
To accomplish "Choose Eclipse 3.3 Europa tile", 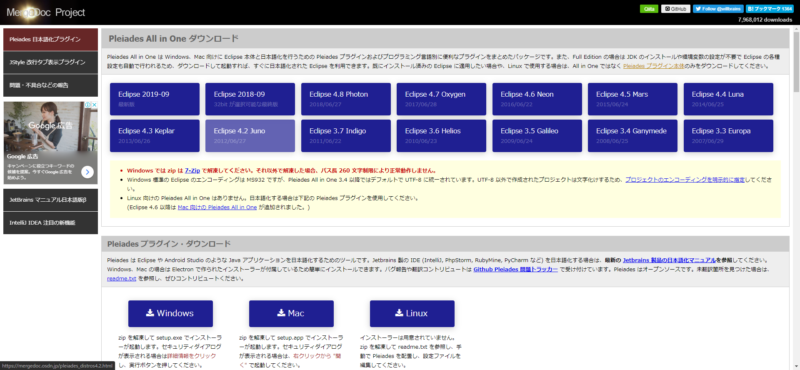I will pos(729,136).
